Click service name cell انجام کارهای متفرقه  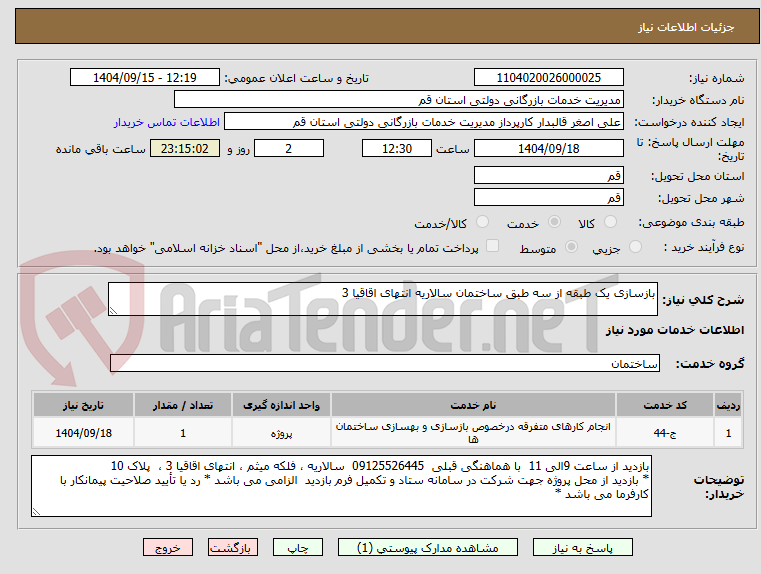(x=473, y=433)
